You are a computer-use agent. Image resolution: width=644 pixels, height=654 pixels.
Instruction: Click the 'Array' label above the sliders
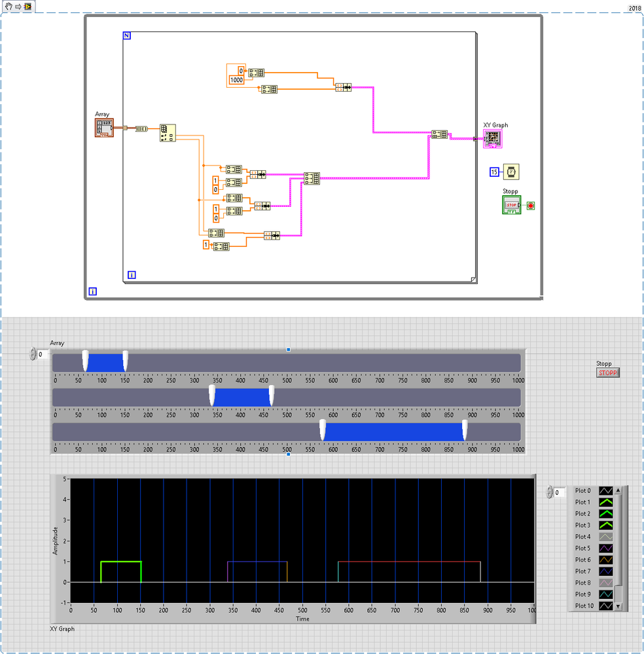pyautogui.click(x=57, y=343)
